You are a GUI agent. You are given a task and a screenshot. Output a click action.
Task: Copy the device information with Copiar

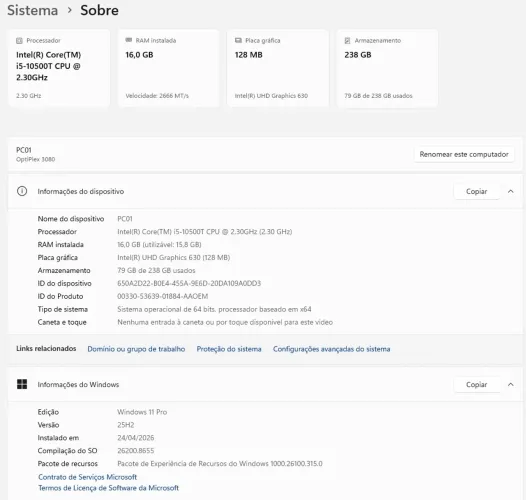[476, 191]
